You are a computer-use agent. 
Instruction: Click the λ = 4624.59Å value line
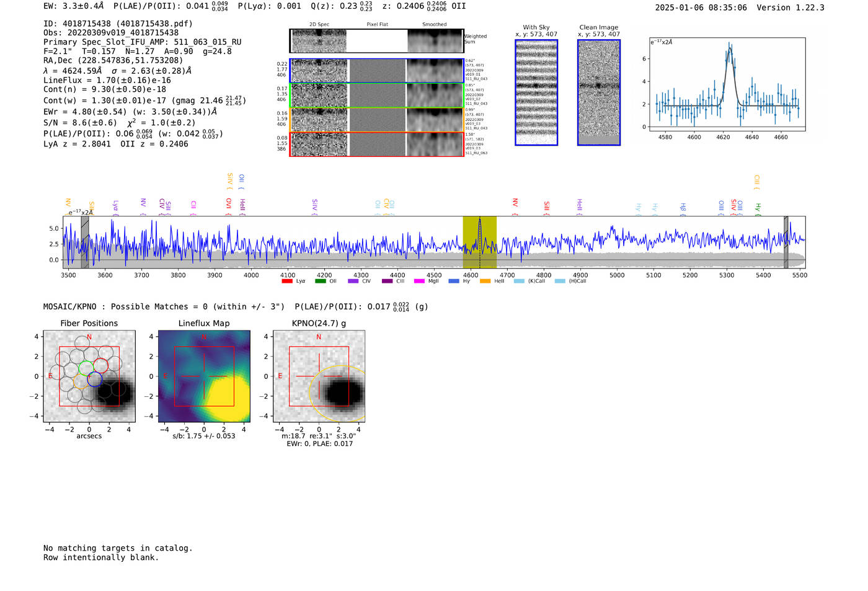click(117, 71)
